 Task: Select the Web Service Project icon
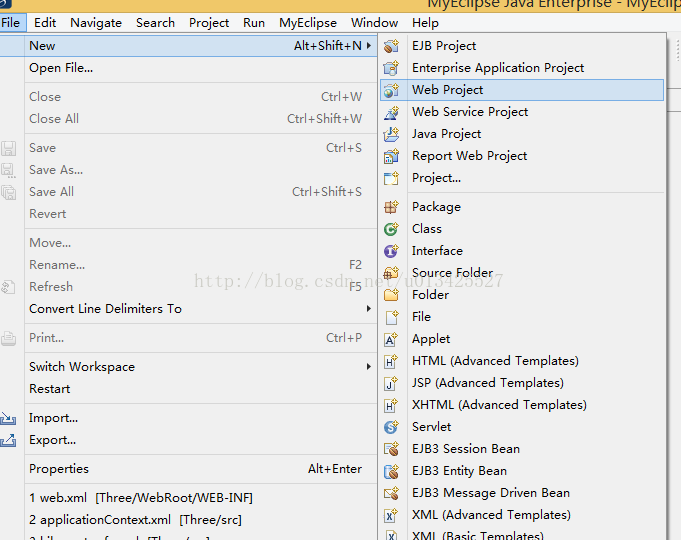click(x=391, y=112)
